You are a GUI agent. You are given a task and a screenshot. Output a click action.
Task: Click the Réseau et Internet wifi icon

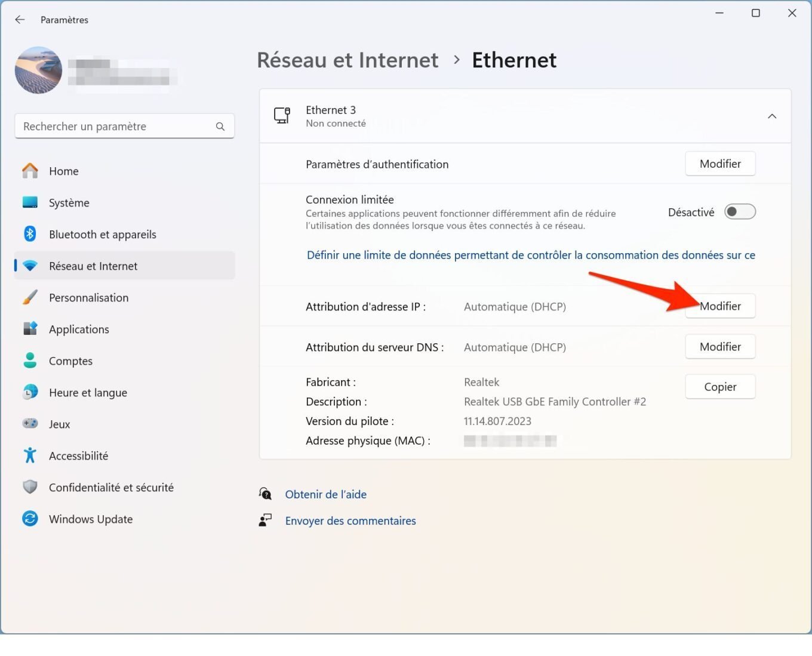30,266
